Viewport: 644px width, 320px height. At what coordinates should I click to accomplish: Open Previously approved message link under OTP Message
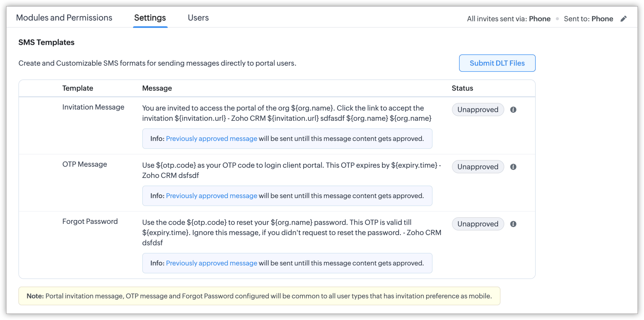pyautogui.click(x=211, y=196)
